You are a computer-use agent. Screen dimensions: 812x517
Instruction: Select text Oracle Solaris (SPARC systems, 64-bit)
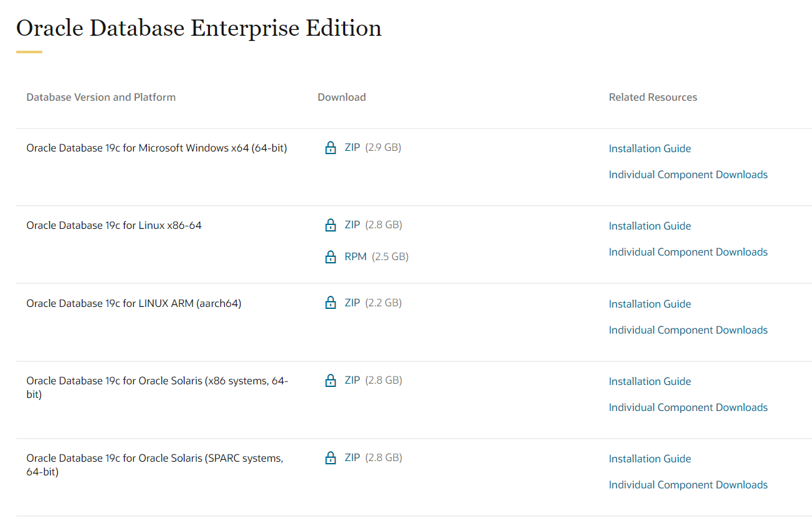pyautogui.click(x=155, y=465)
